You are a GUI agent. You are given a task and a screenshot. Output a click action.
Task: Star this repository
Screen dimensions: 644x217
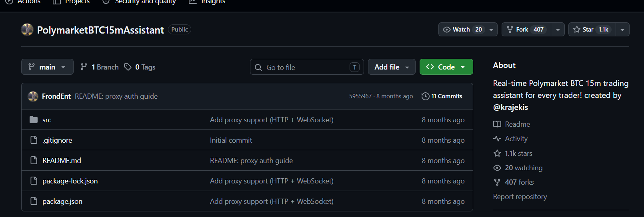592,30
